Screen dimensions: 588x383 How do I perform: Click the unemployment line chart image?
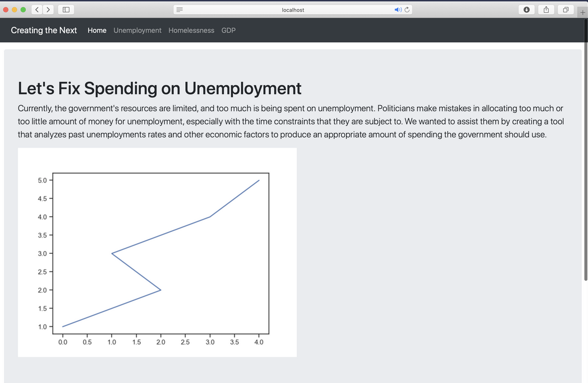point(157,252)
